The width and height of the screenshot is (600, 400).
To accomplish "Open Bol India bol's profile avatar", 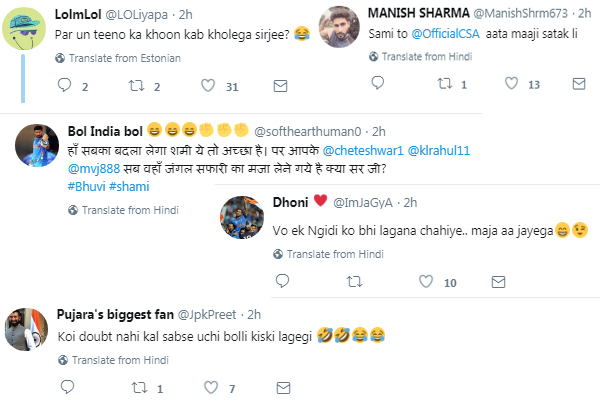I will tap(32, 145).
